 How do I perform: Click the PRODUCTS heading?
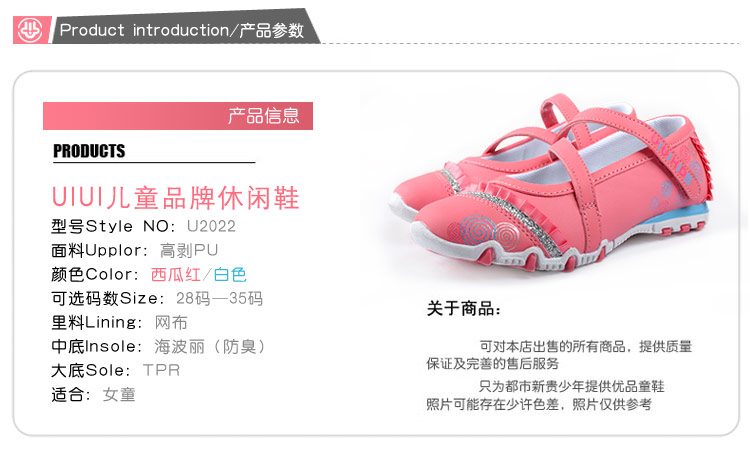click(89, 151)
